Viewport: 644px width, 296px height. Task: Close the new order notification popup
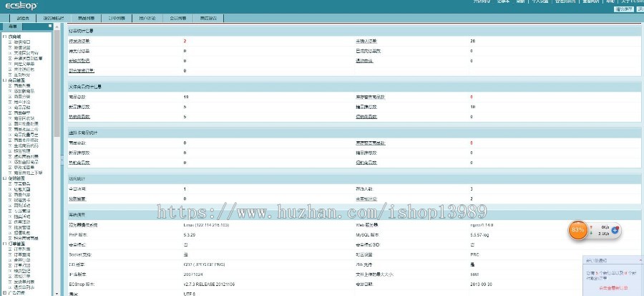(x=640, y=261)
